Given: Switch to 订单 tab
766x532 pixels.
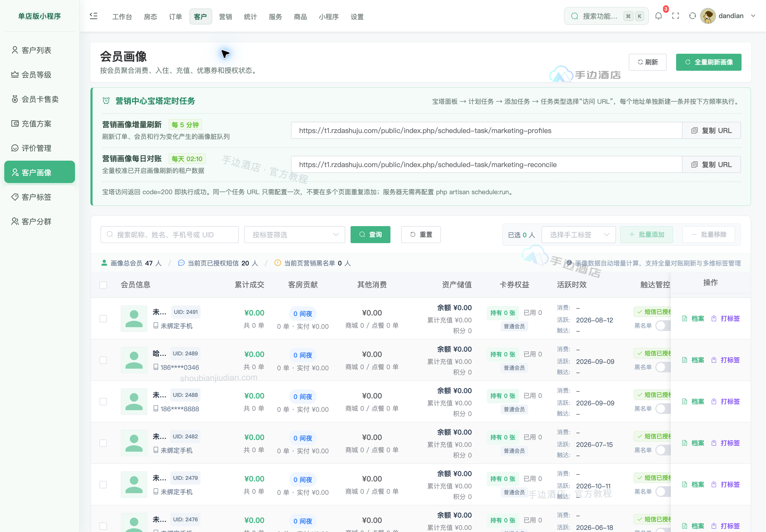Looking at the screenshot, I should pyautogui.click(x=175, y=17).
